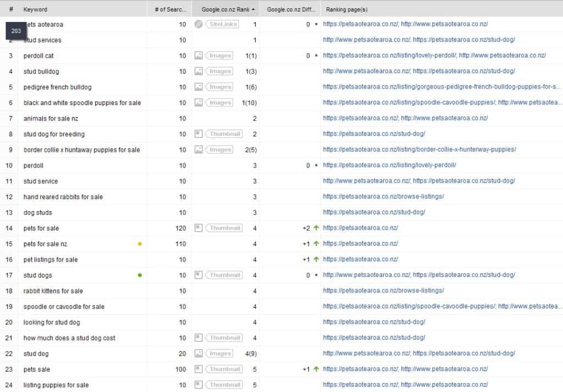Open french bulldog puppies listing link
563x392 pixels.
tap(441, 86)
